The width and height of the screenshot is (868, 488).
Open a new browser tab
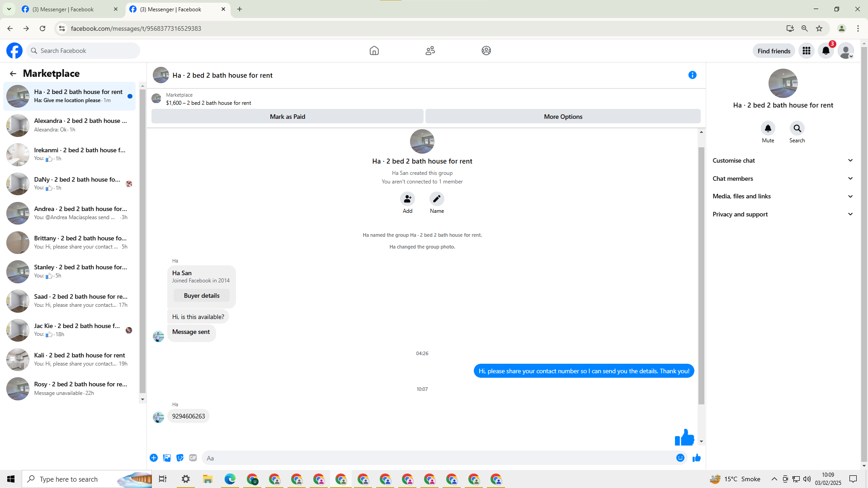pyautogui.click(x=240, y=9)
